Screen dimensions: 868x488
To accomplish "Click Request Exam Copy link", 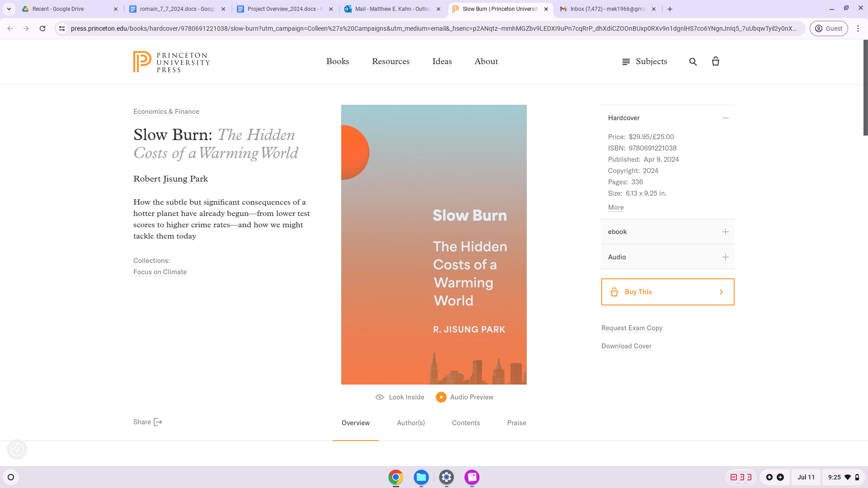I will 632,328.
